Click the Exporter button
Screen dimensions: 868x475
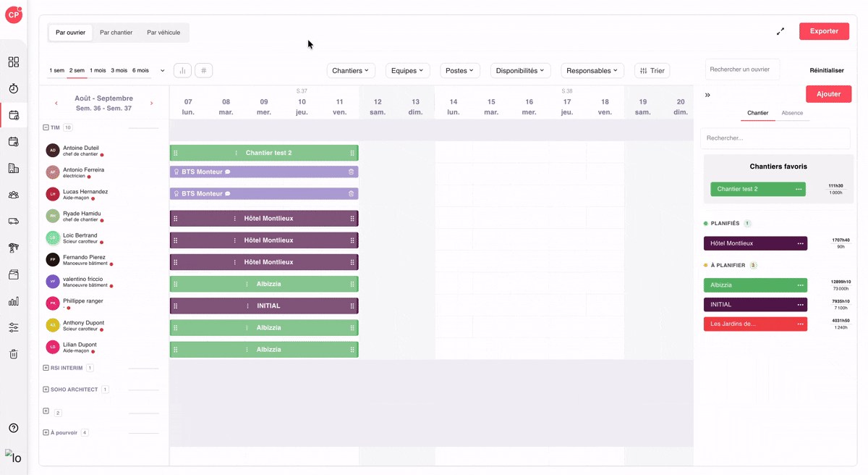click(824, 31)
